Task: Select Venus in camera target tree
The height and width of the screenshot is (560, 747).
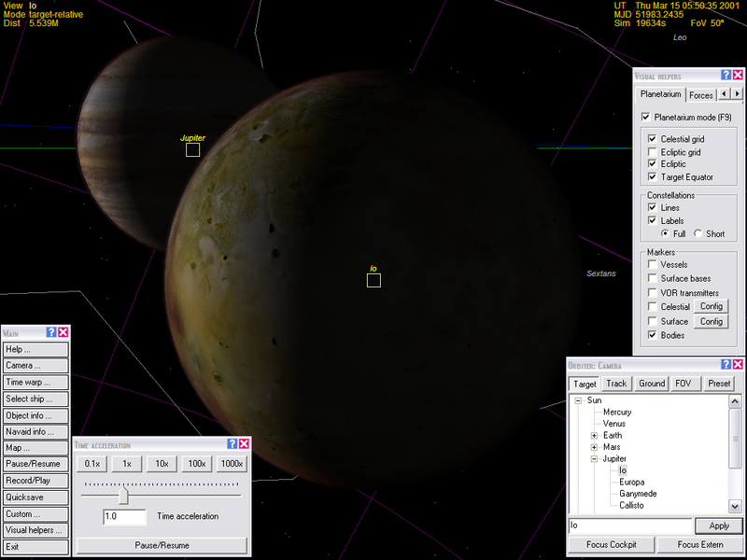Action: (614, 424)
